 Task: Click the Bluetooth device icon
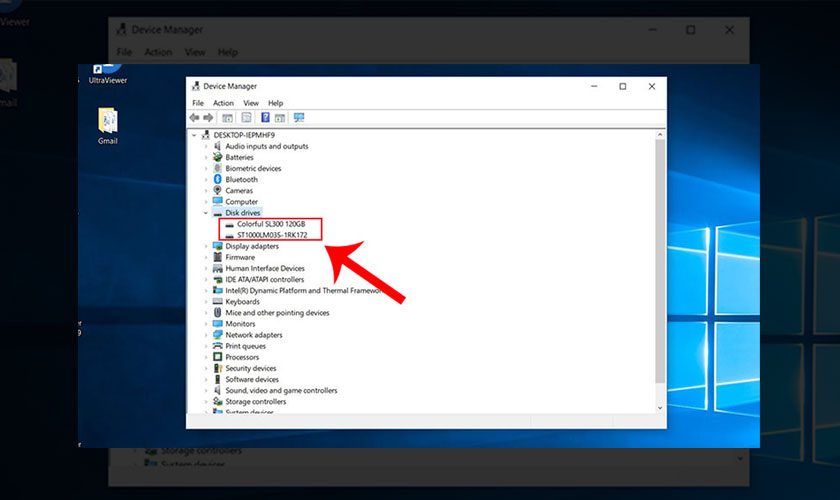pos(217,180)
